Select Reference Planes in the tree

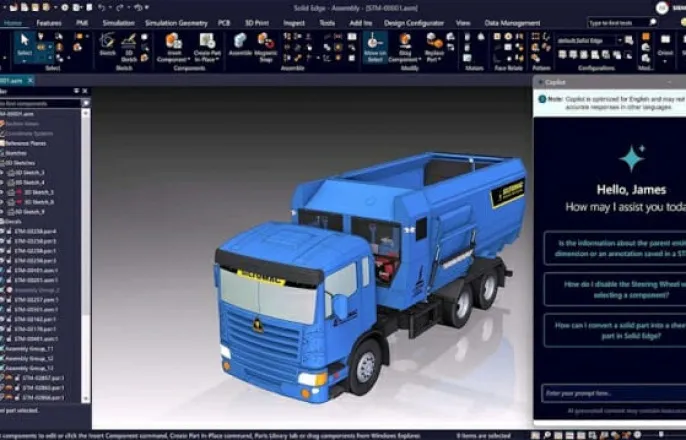(x=25, y=143)
